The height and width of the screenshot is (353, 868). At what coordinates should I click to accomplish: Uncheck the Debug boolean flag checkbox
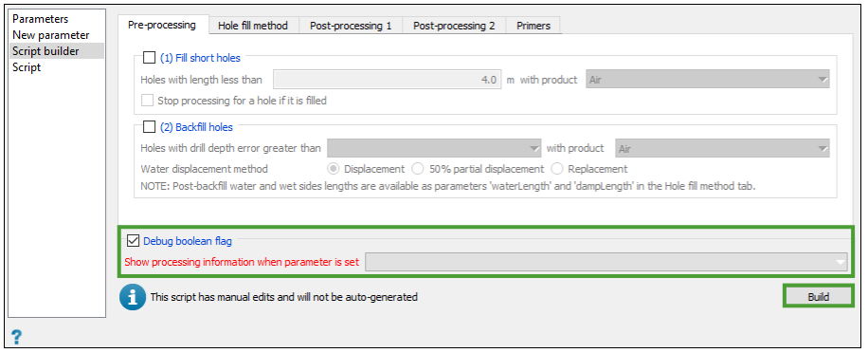click(x=133, y=240)
